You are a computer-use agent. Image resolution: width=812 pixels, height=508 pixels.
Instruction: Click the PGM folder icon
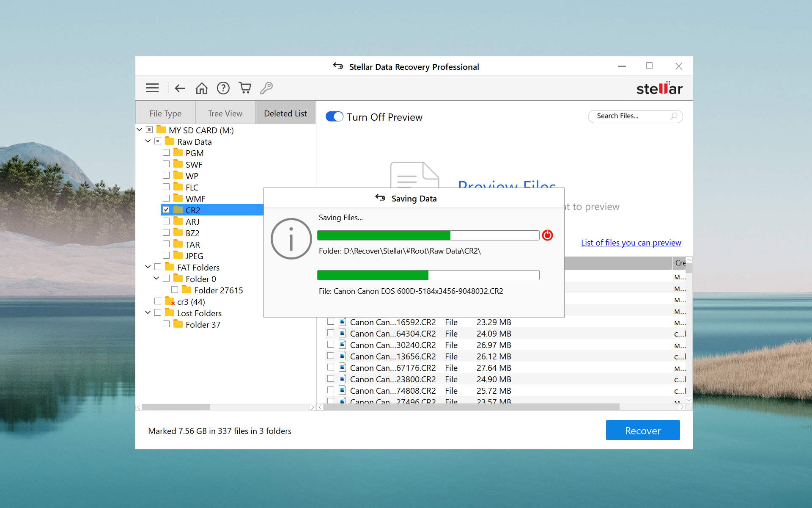click(178, 153)
